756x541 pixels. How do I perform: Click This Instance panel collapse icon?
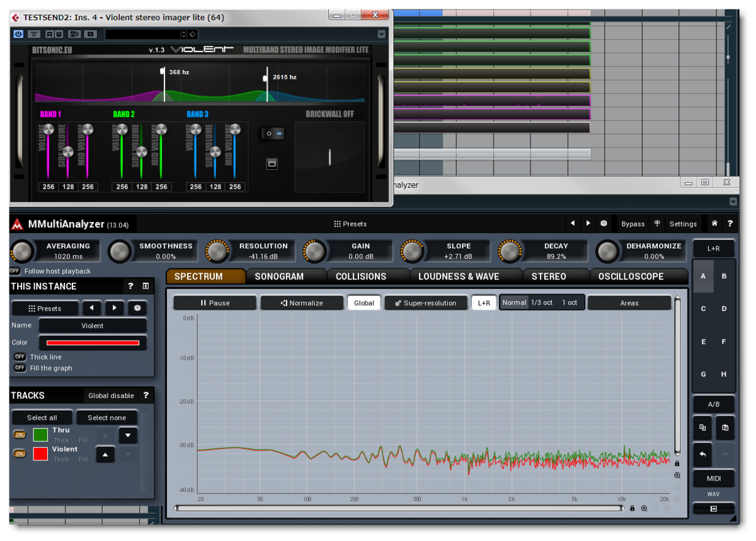146,286
